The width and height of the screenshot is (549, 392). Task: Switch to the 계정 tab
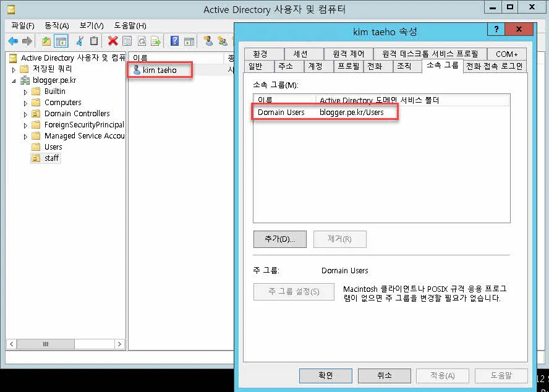[316, 66]
